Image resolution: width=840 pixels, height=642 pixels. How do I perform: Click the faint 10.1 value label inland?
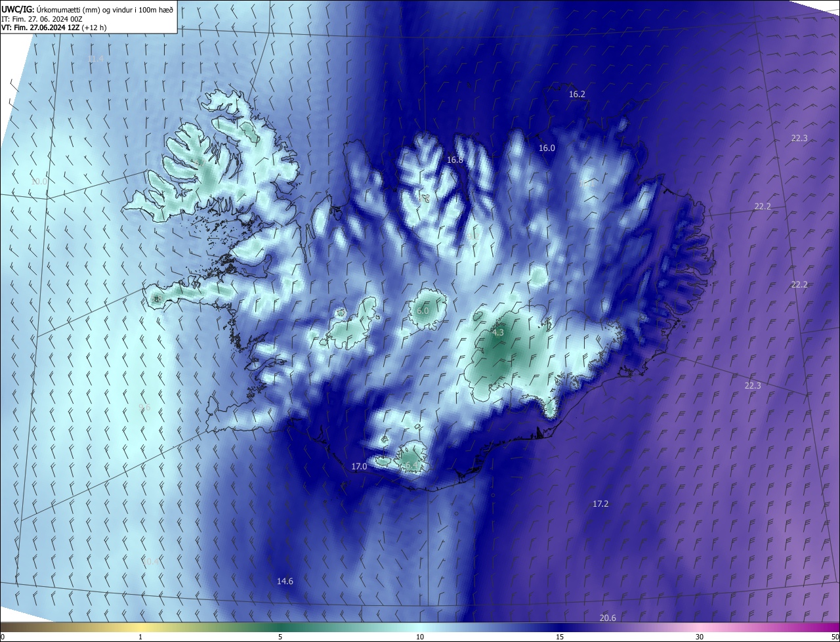coord(586,184)
